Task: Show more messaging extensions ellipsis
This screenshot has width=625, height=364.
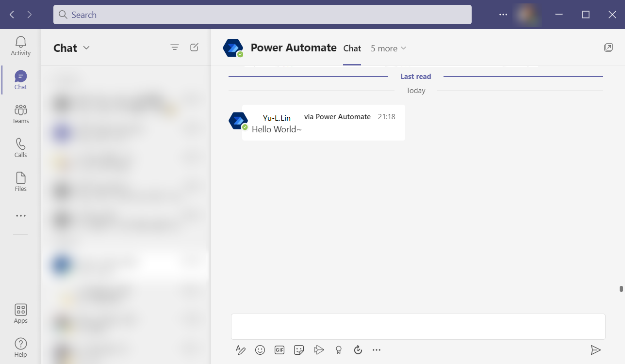Action: point(377,350)
